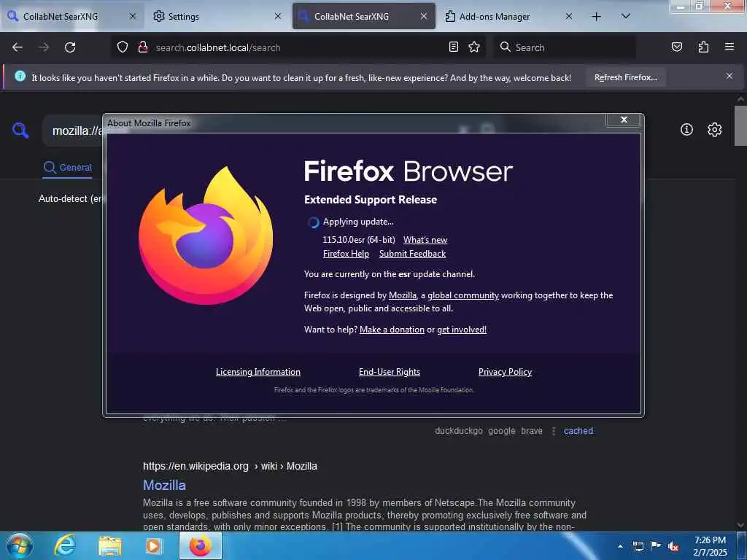Screen dimensions: 747x560
Task: Open the tracking protection shield icon
Action: 123,47
